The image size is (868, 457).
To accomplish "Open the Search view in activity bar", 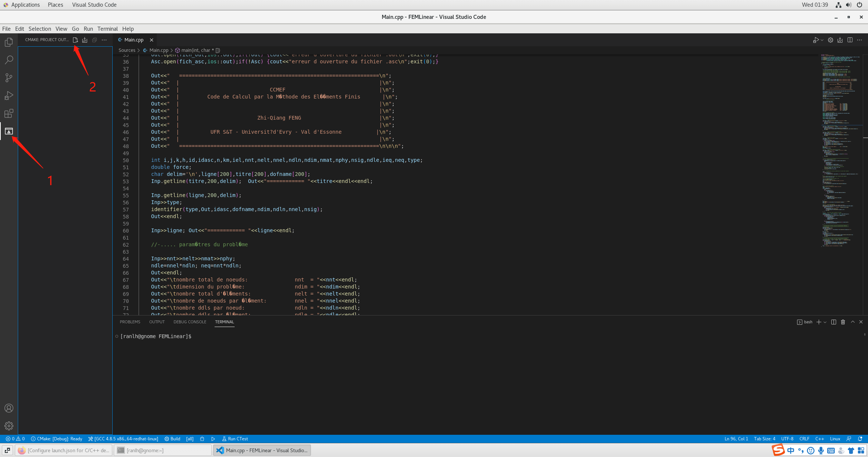I will (9, 60).
